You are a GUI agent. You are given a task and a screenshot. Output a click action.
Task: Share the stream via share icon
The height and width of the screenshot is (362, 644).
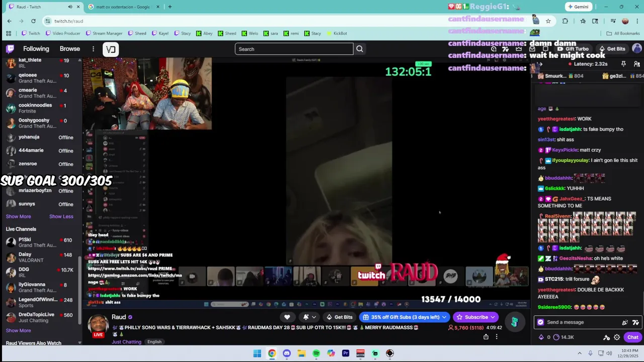486,337
